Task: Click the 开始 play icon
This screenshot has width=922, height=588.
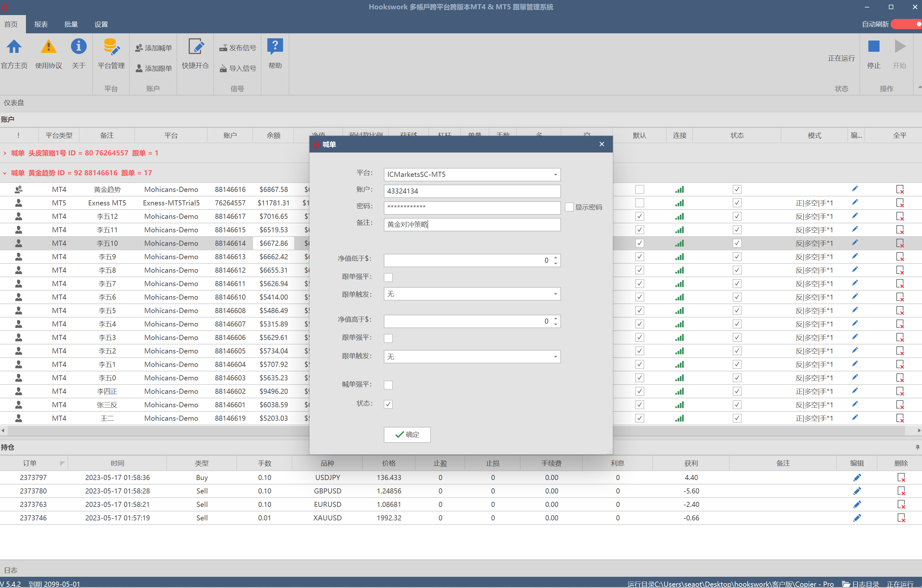Action: 900,46
